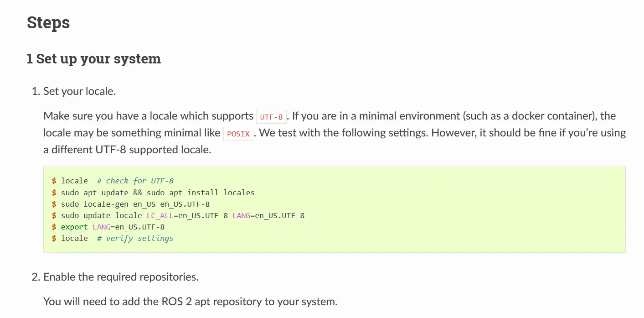Click the paragraph starting "Make sure you have a locale"

(x=335, y=133)
